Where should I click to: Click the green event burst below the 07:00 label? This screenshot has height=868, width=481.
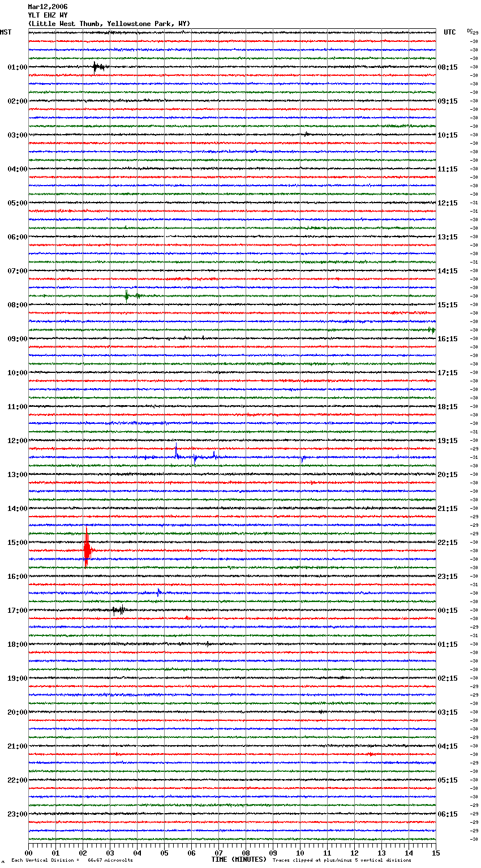coord(127,295)
